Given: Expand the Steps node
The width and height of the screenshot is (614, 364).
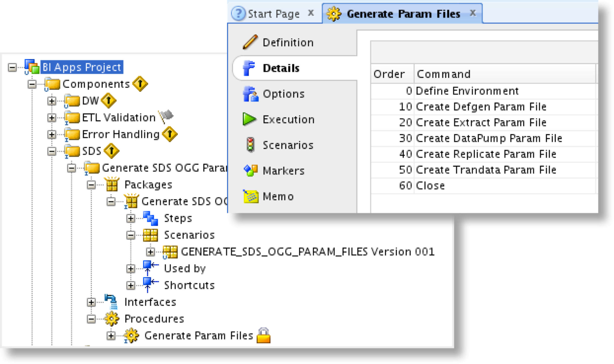Looking at the screenshot, I should pyautogui.click(x=131, y=218).
